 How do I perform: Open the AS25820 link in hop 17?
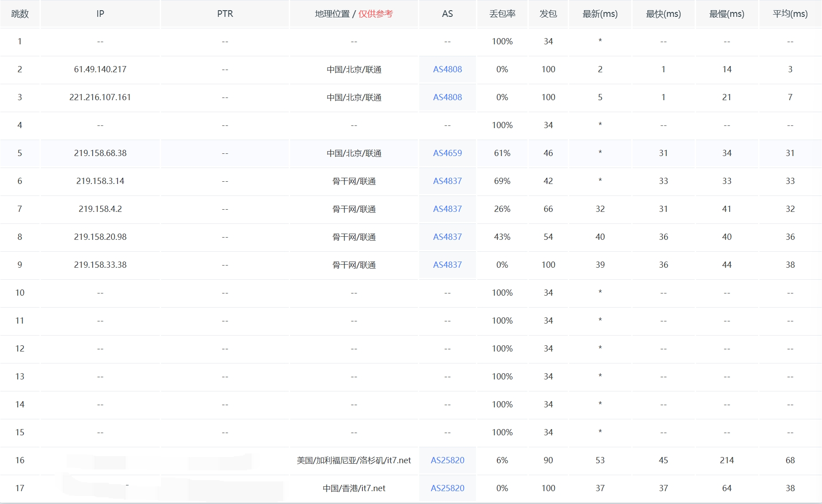[447, 488]
